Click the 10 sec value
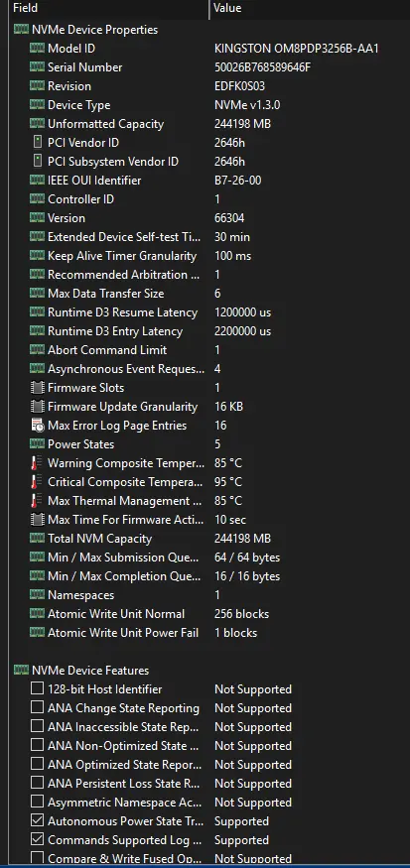 [230, 519]
